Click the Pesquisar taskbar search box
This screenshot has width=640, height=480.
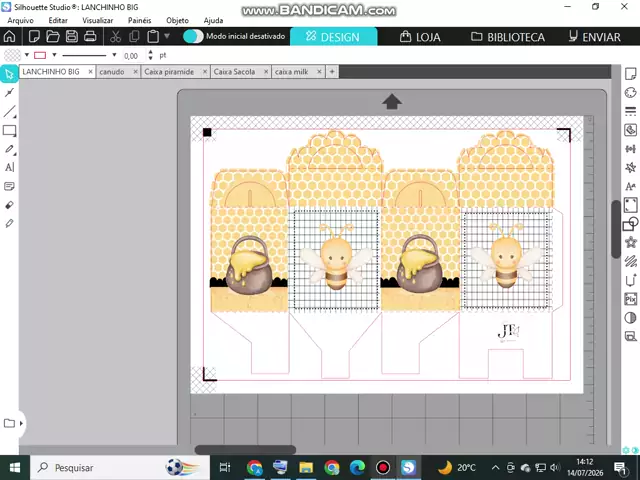click(120, 467)
